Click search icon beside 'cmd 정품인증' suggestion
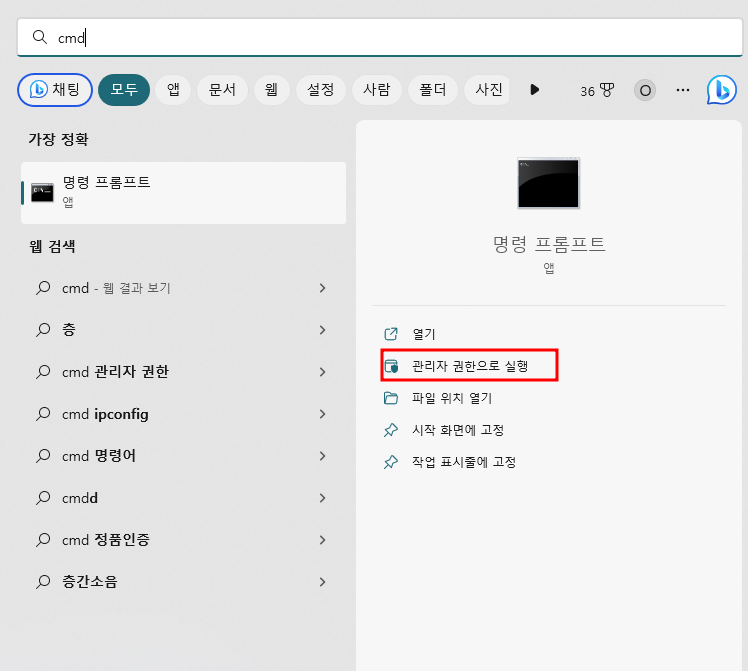 [x=43, y=540]
